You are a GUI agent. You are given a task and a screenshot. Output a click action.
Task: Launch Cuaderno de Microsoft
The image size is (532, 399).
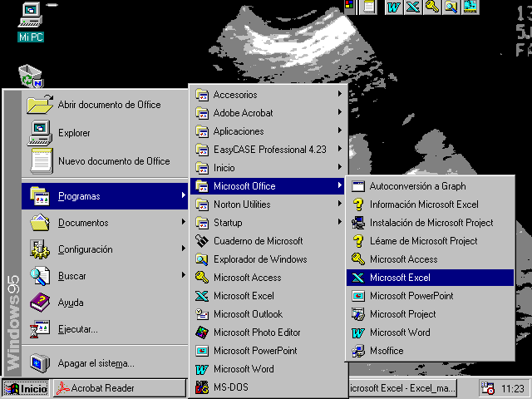click(268, 241)
